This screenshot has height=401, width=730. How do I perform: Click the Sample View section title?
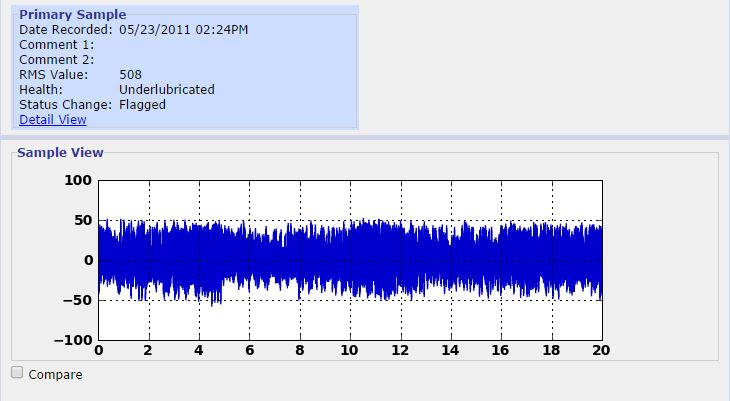[60, 152]
